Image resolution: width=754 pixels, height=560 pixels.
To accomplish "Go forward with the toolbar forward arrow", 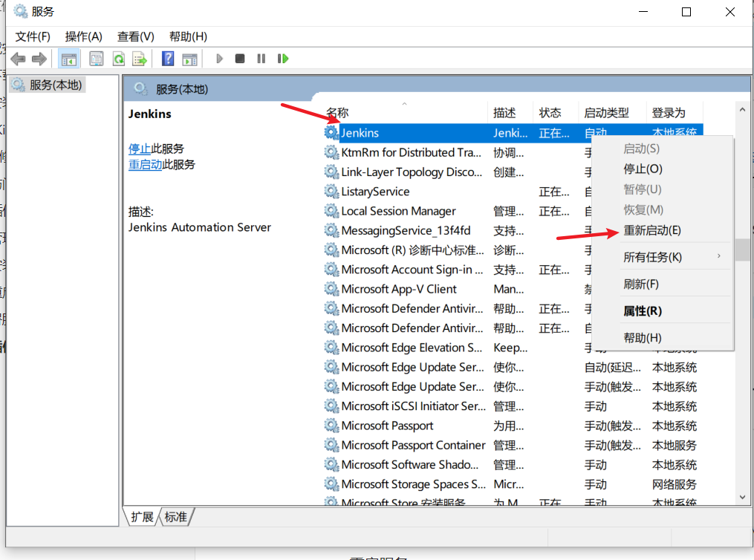I will [x=39, y=59].
